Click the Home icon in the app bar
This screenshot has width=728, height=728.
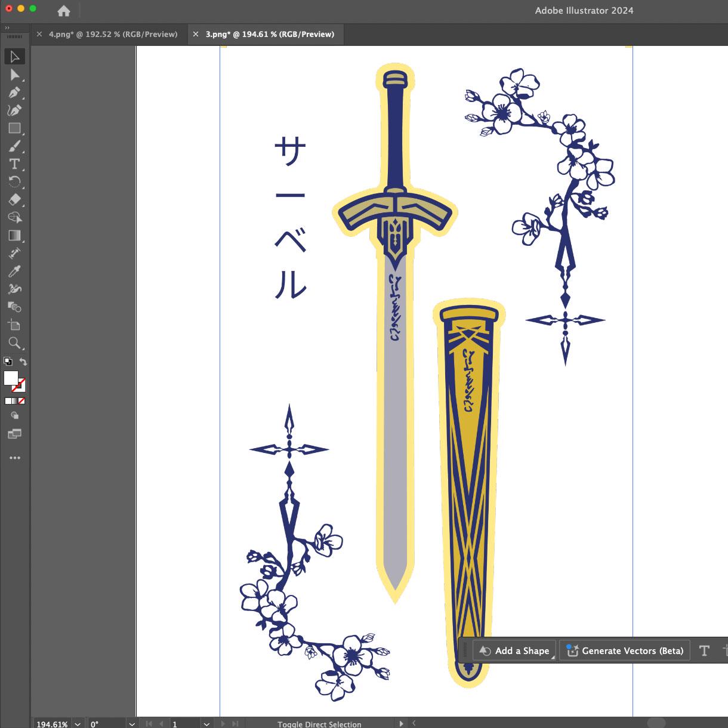[x=63, y=11]
